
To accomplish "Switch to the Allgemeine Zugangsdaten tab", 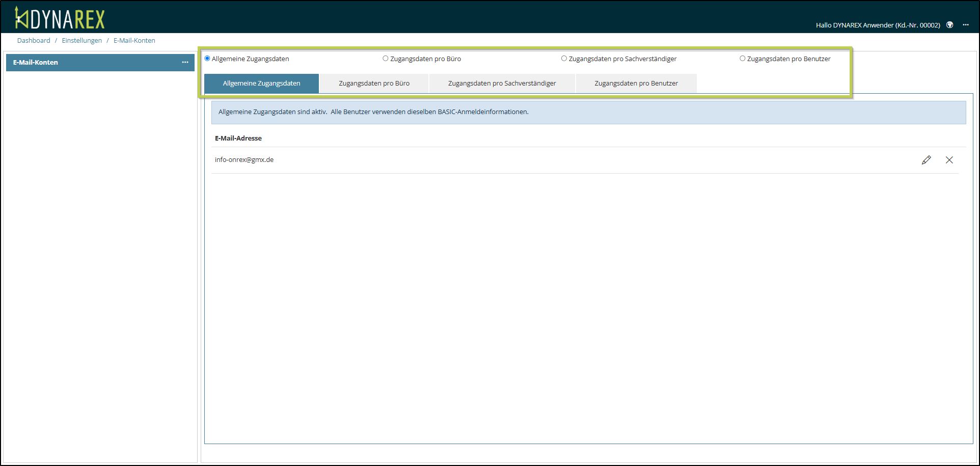I will [x=261, y=84].
